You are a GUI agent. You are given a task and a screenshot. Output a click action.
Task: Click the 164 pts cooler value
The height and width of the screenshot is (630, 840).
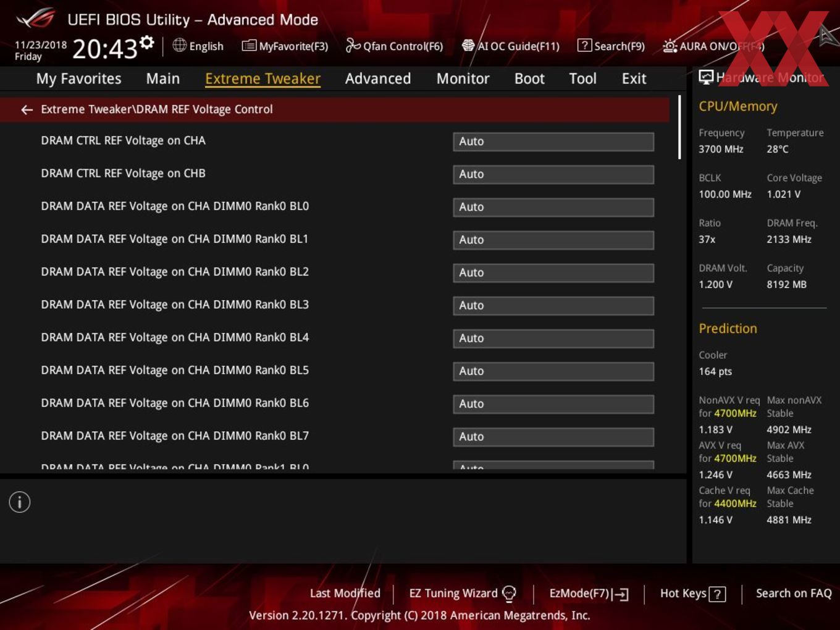(x=715, y=371)
